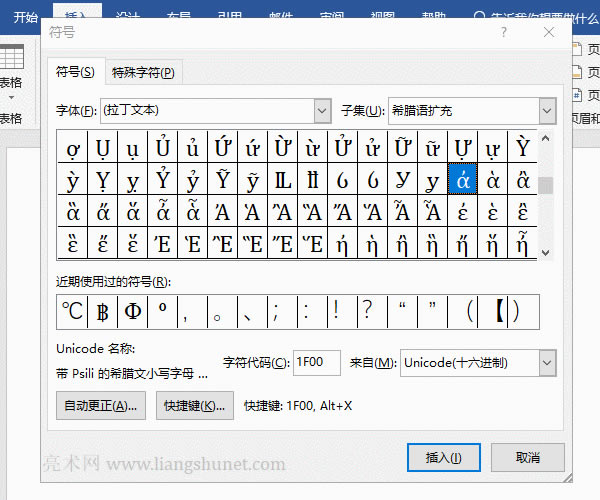
Task: Switch to the 特殊字符 tab
Action: (144, 72)
